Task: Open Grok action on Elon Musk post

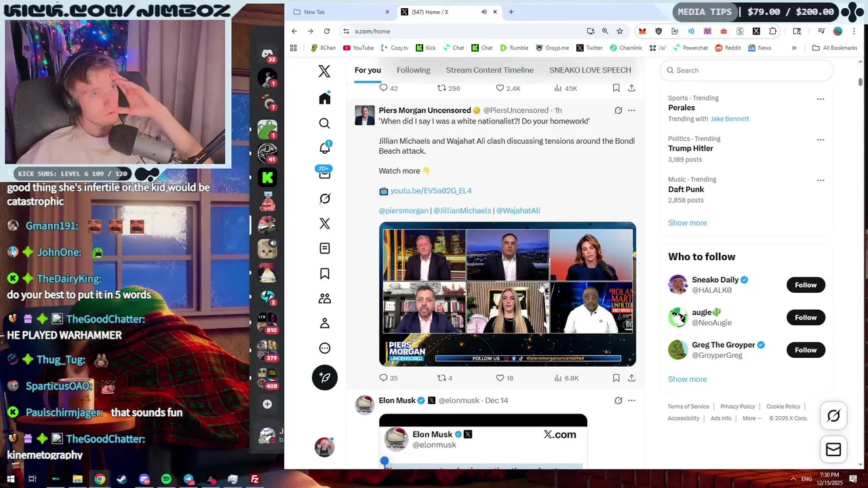Action: click(618, 401)
